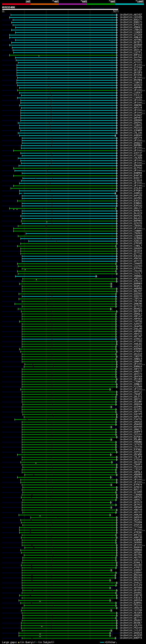Click the UniRef100_B9F6X2 label
Image resolution: width=146 pixels, height=644 pixels.
tap(131, 55)
